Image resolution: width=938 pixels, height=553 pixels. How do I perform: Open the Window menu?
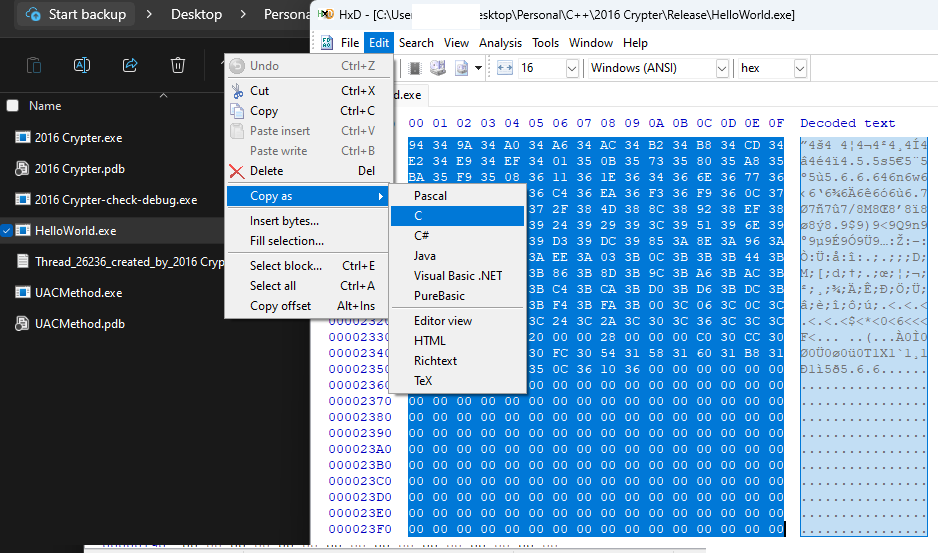(590, 42)
